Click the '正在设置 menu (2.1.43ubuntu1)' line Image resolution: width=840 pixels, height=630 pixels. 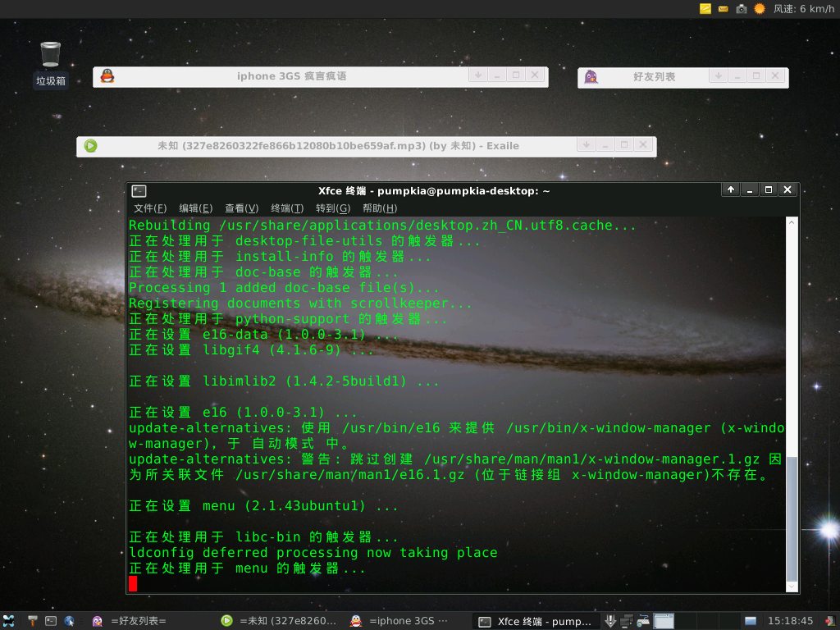[263, 506]
